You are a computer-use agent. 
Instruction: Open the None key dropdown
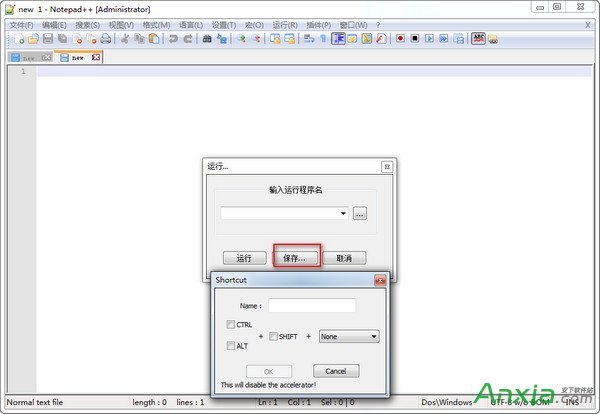349,336
